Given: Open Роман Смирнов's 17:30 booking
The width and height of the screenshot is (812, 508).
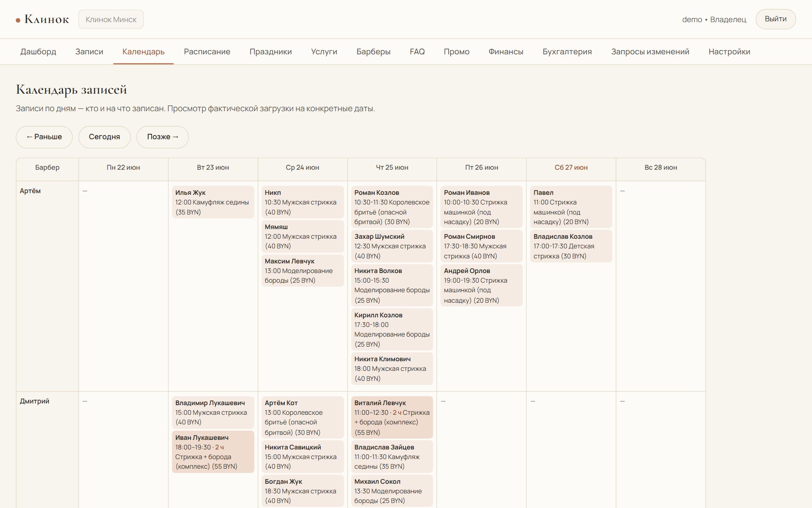Looking at the screenshot, I should (482, 246).
